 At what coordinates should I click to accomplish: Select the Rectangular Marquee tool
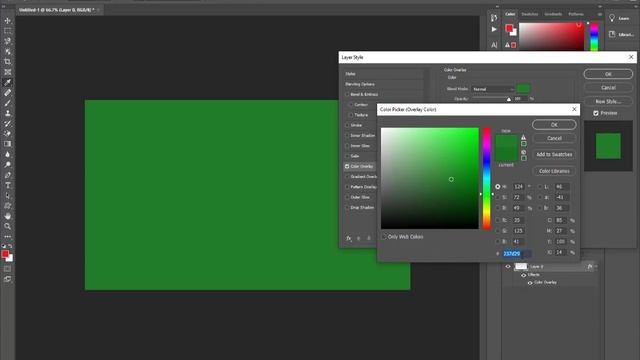(7, 31)
